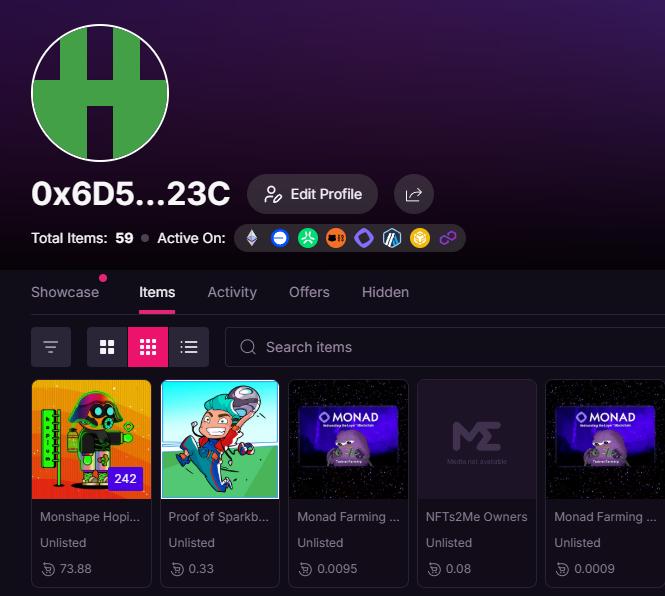
Task: Open the filter panel icon
Action: (x=51, y=347)
